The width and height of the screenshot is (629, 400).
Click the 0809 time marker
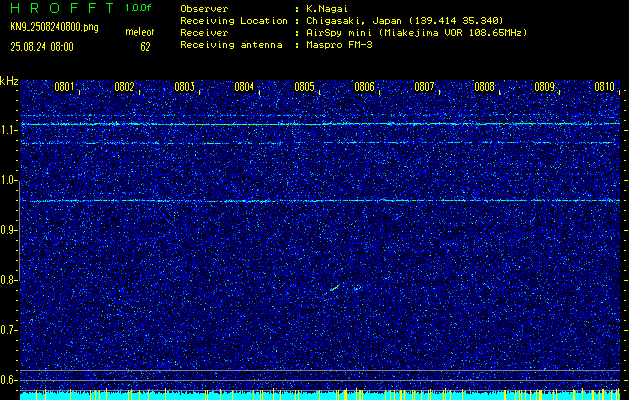tap(544, 87)
